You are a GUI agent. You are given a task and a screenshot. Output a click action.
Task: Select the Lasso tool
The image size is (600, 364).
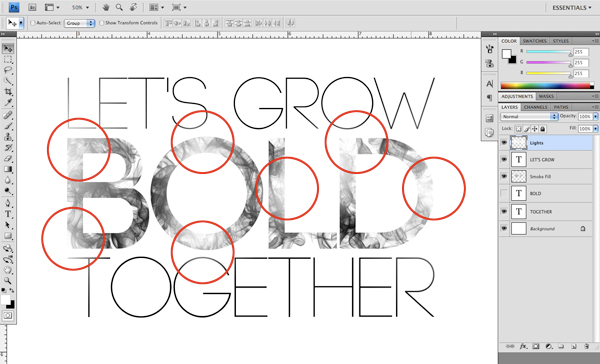(x=8, y=70)
